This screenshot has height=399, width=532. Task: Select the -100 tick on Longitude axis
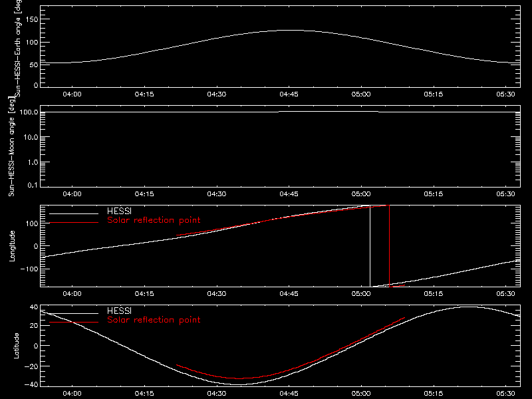[x=29, y=269]
